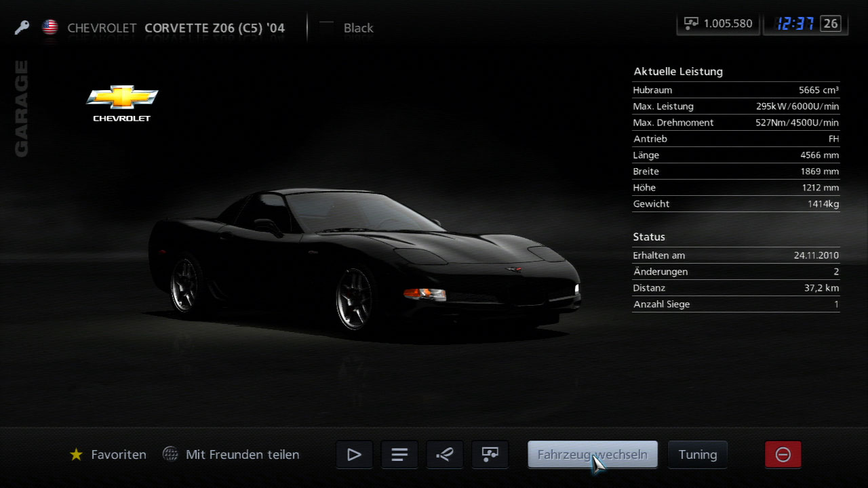The image size is (868, 488).
Task: Click the globe icon beside Mit Freunden teilen
Action: [x=170, y=455]
